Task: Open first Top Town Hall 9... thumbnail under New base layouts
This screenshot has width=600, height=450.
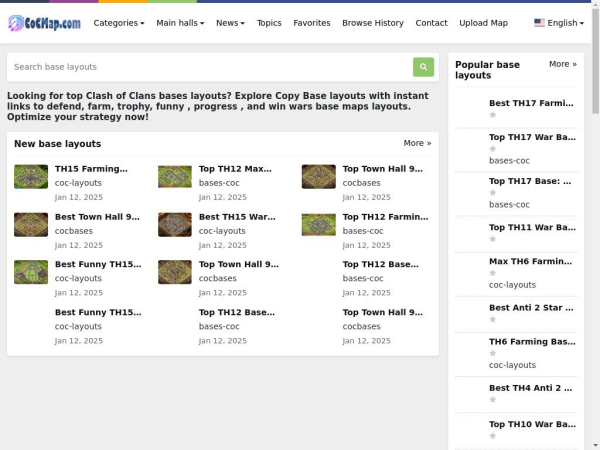Action: (x=319, y=177)
